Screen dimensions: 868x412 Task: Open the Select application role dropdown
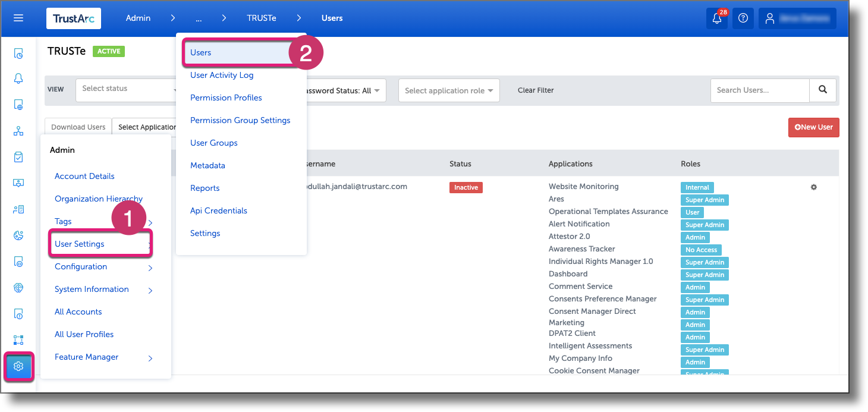click(x=448, y=90)
